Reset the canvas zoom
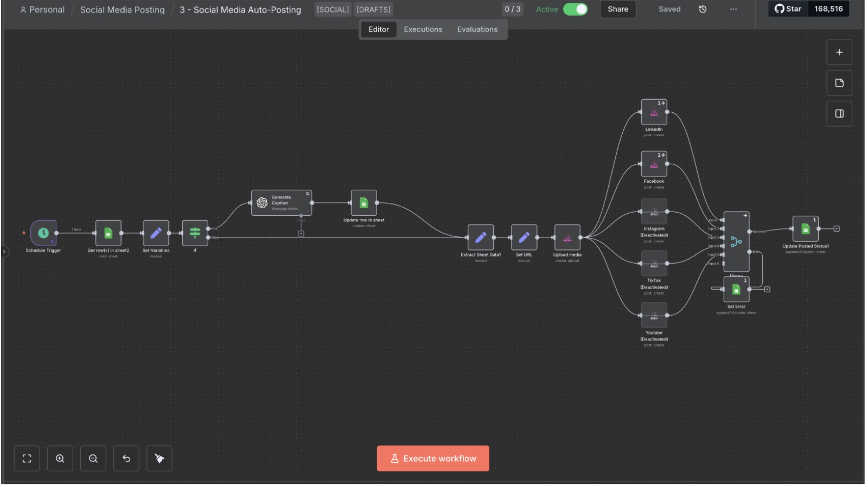 pos(126,459)
